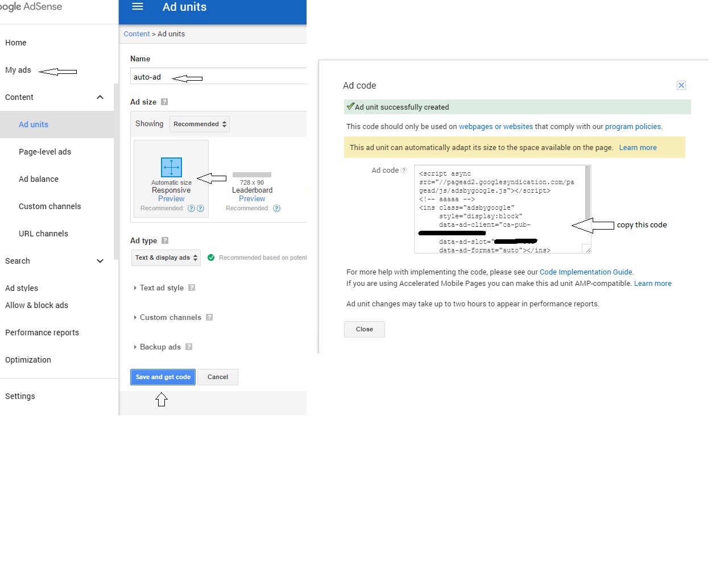
Task: Click Learn more in yellow banner
Action: pyautogui.click(x=638, y=148)
